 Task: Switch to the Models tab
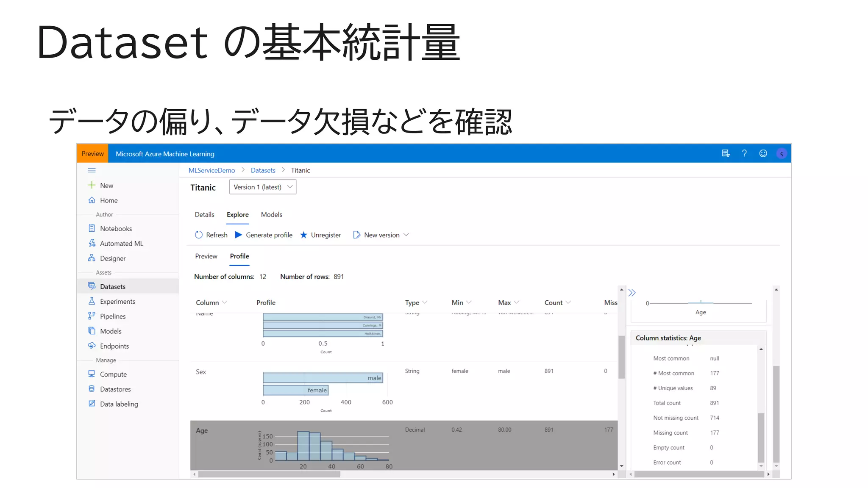point(271,214)
